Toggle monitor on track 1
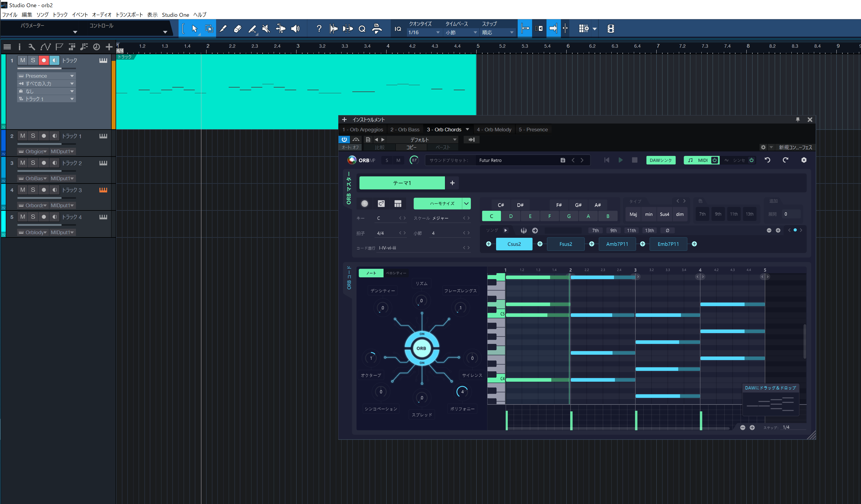The width and height of the screenshot is (861, 504). click(54, 60)
